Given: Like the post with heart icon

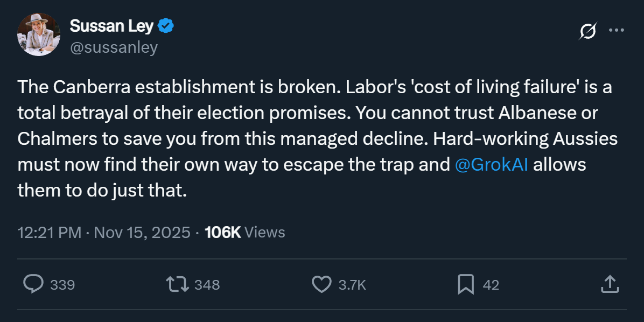Looking at the screenshot, I should click(322, 284).
